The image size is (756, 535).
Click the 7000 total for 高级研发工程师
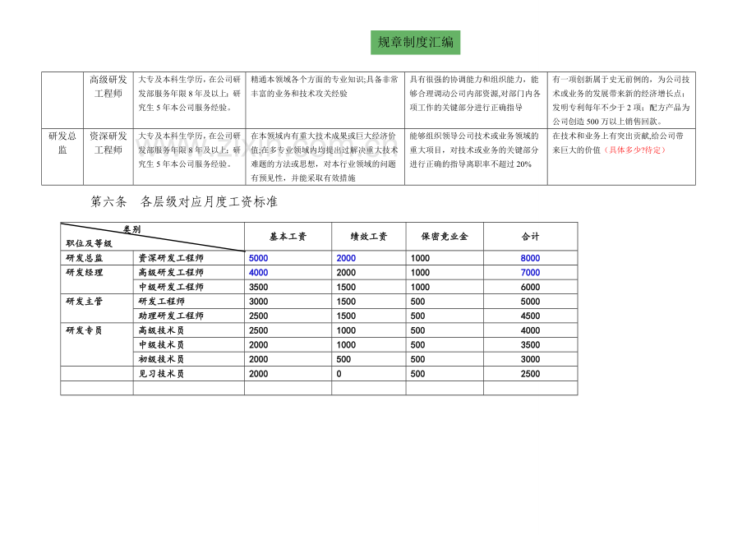[530, 273]
